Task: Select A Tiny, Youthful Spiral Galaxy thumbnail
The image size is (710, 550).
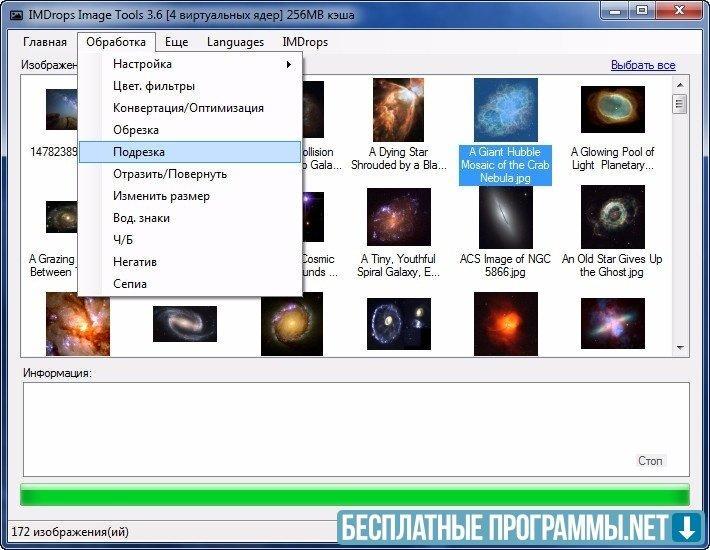Action: (x=398, y=217)
